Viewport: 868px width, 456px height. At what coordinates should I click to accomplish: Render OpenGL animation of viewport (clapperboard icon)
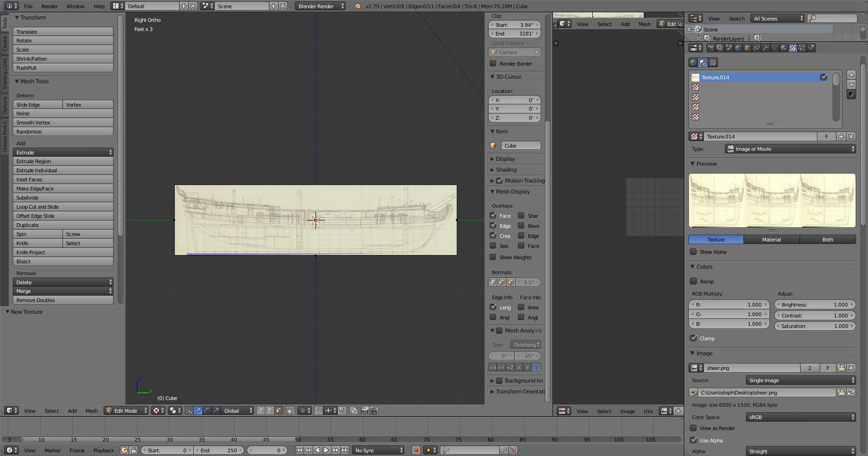pyautogui.click(x=374, y=410)
